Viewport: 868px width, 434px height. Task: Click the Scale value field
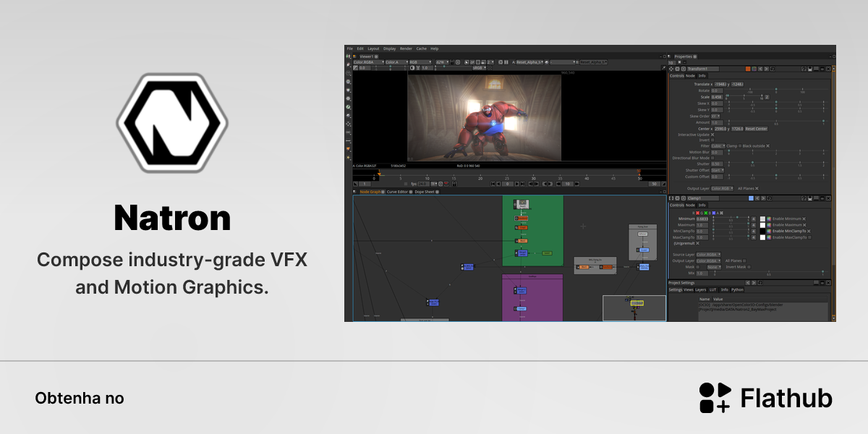717,97
